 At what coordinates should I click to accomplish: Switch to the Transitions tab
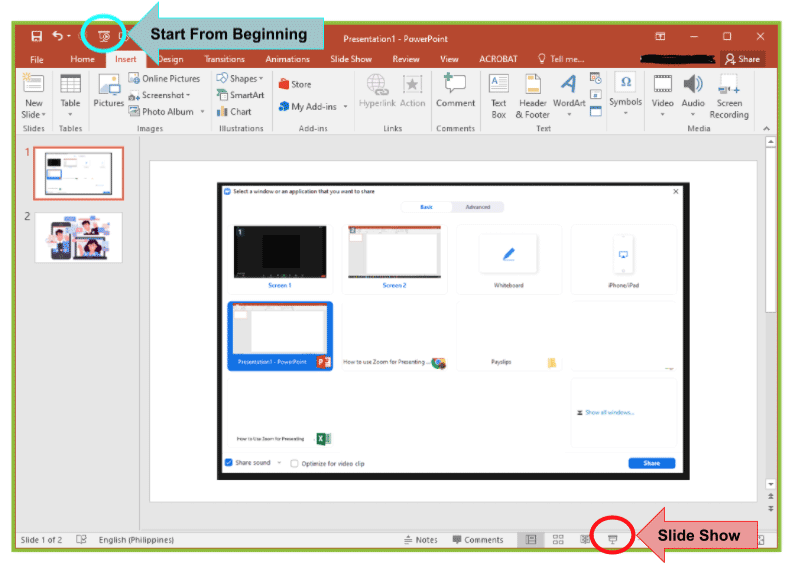click(x=224, y=59)
